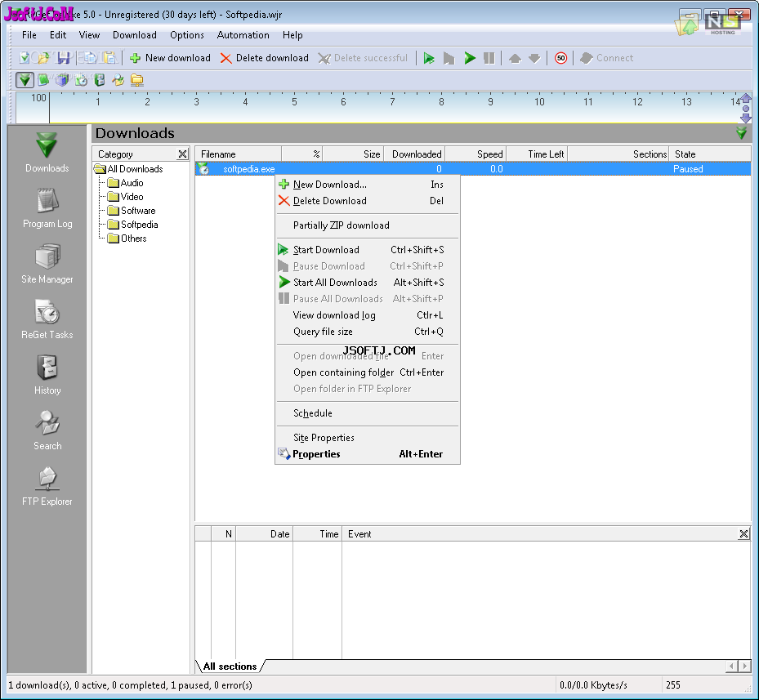Open Site Properties from context menu
759x700 pixels.
(x=368, y=438)
